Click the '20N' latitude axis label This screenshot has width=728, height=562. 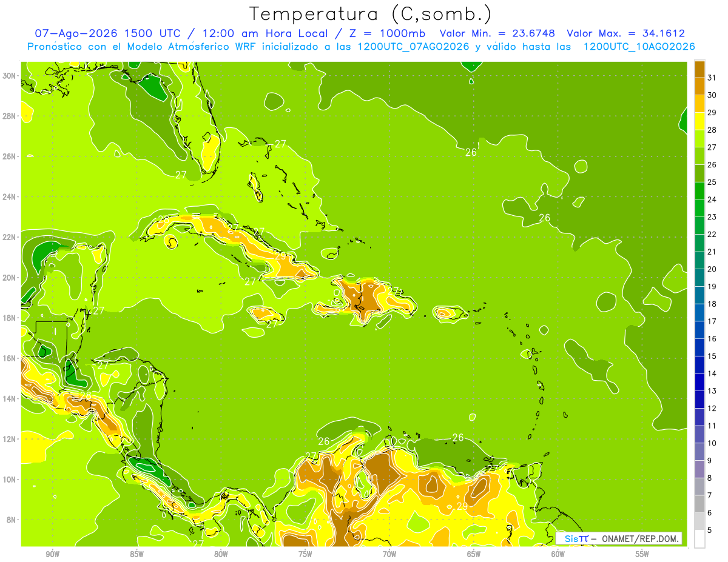coord(9,278)
